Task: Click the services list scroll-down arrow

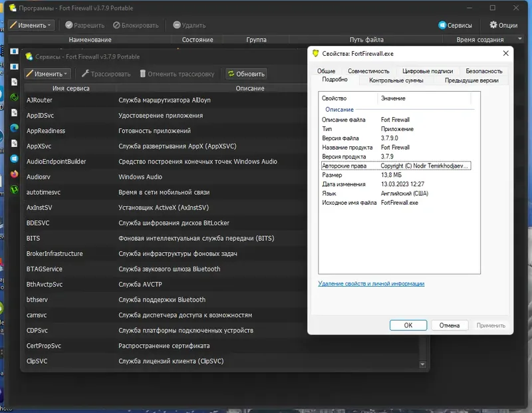Action: pos(422,364)
